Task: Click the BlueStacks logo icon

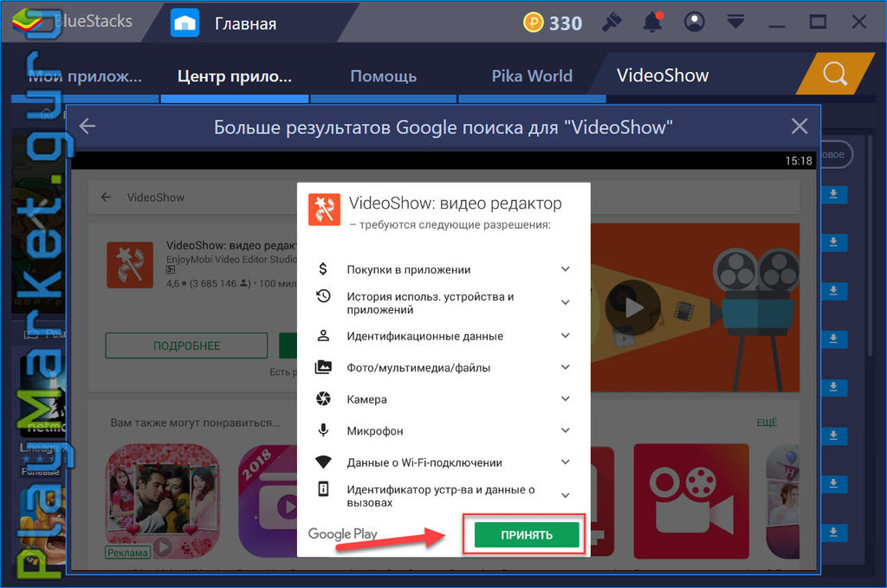Action: click(x=28, y=21)
